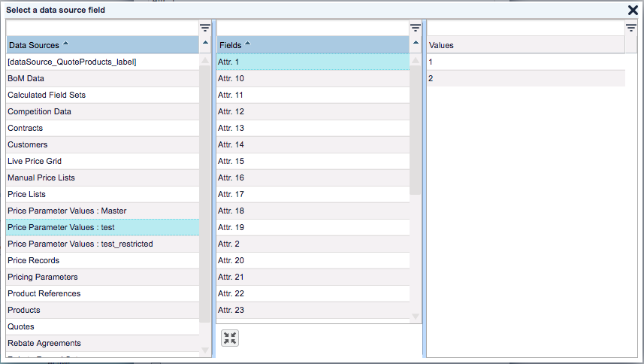Close the data source field dialog

point(633,10)
